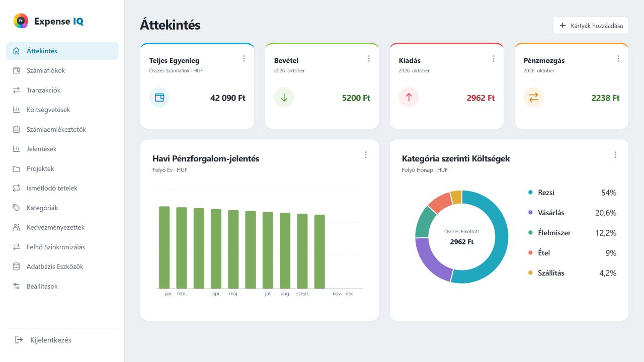Open the Költségvetések page link

[x=62, y=110]
